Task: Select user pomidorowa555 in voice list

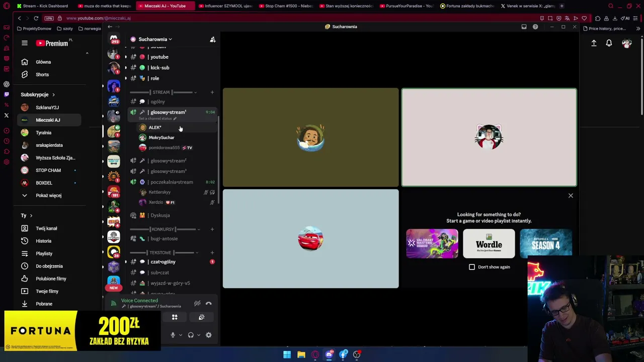Action: click(x=177, y=148)
